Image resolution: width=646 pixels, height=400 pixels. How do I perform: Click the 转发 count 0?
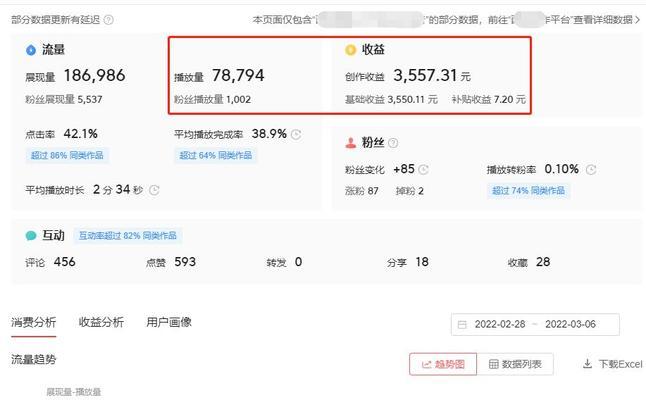click(x=298, y=262)
